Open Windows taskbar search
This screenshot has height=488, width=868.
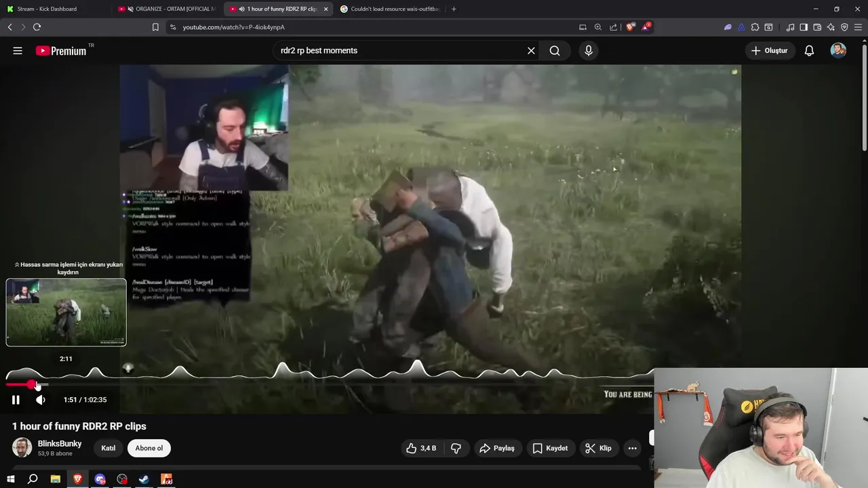coord(33,479)
